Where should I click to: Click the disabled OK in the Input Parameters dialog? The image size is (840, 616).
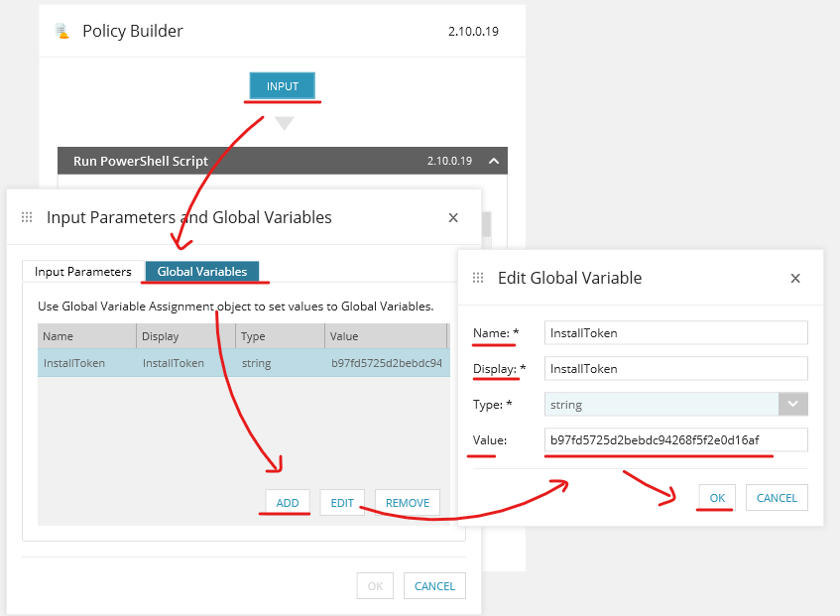pyautogui.click(x=375, y=586)
